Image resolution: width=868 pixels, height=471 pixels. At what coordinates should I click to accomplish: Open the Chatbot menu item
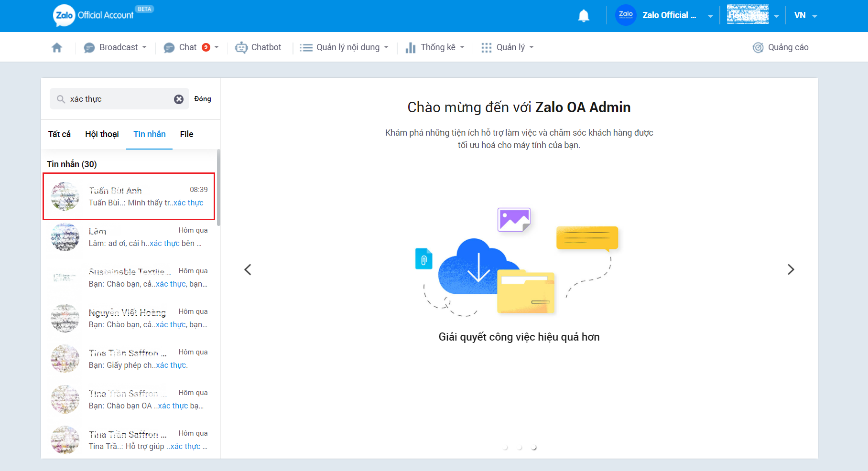point(259,47)
